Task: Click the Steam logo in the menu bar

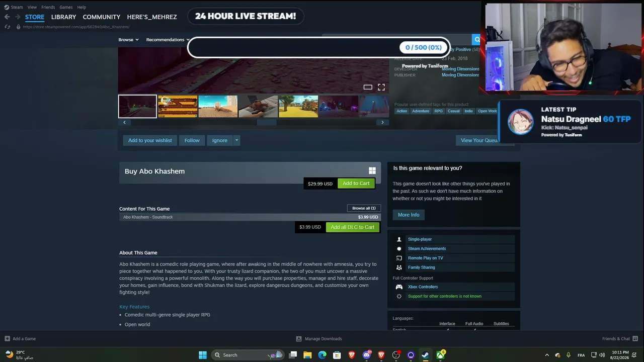Action: pos(6,7)
